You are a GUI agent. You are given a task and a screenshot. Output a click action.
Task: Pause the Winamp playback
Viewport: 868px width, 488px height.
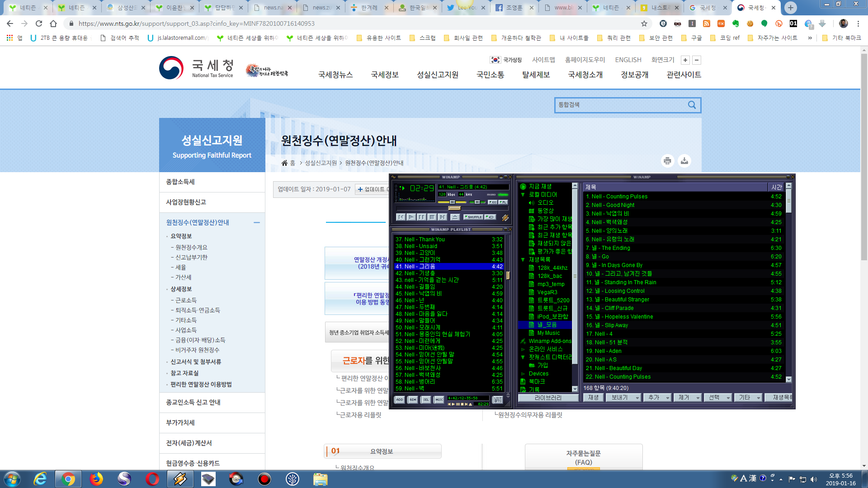(x=421, y=217)
